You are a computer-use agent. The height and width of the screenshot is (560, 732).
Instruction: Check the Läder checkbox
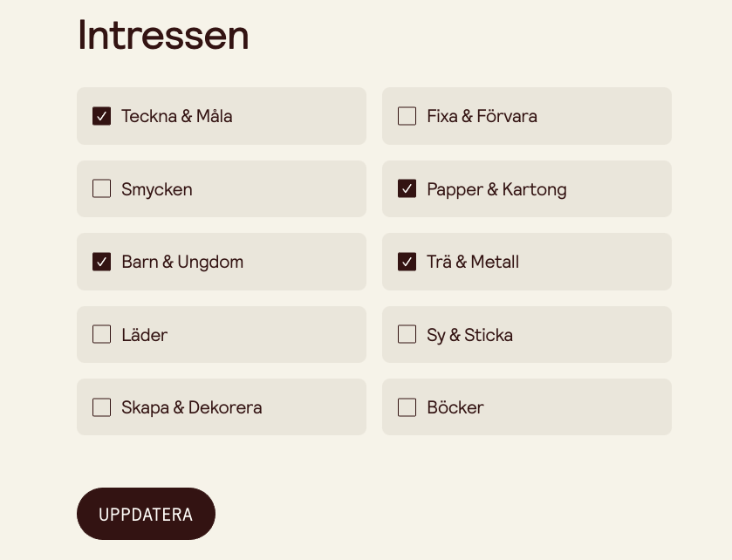point(102,334)
